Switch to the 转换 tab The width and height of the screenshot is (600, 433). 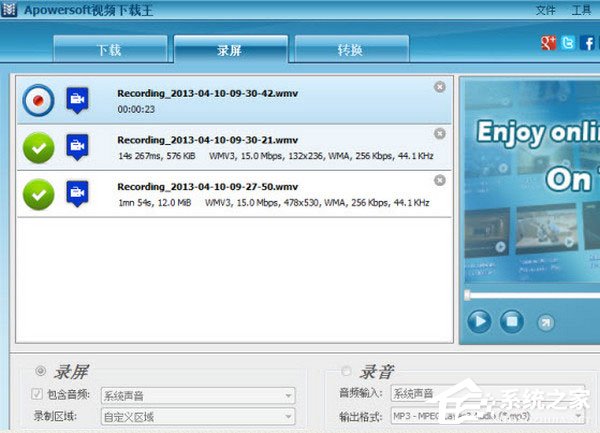352,49
